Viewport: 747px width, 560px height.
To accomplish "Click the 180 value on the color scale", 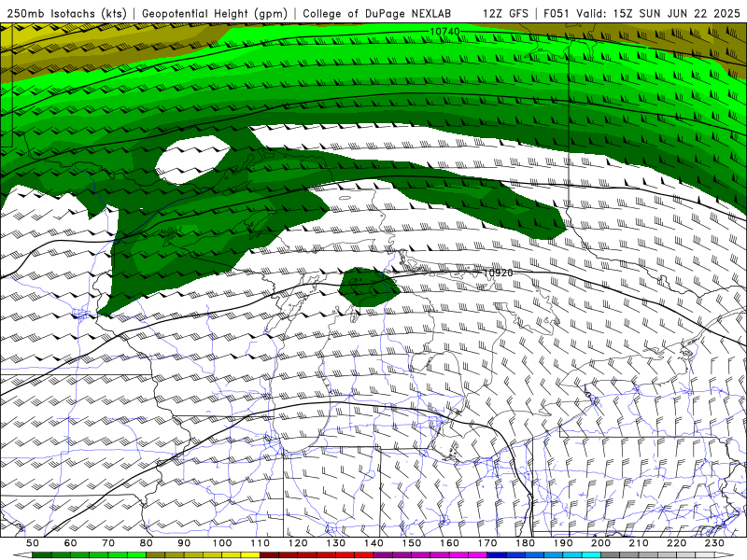I will pos(525,543).
